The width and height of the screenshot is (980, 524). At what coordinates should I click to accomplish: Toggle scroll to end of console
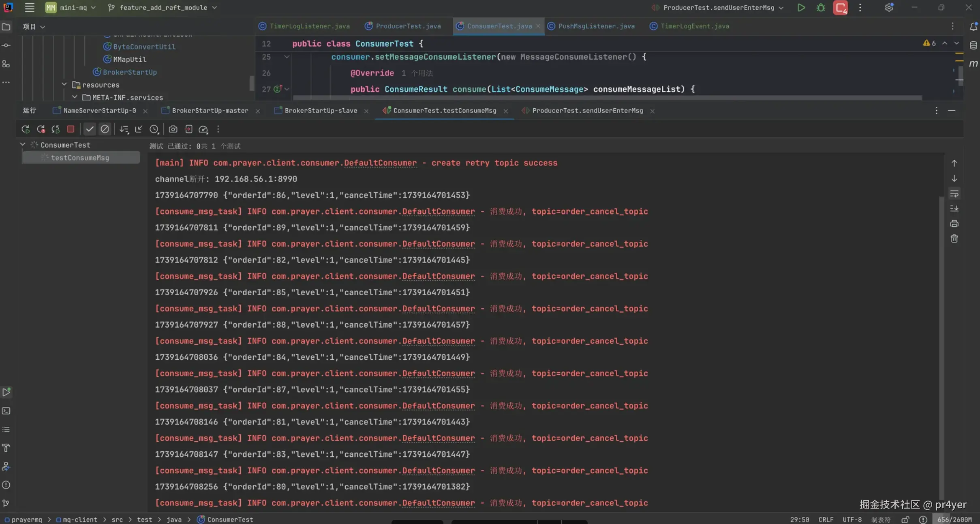(954, 208)
